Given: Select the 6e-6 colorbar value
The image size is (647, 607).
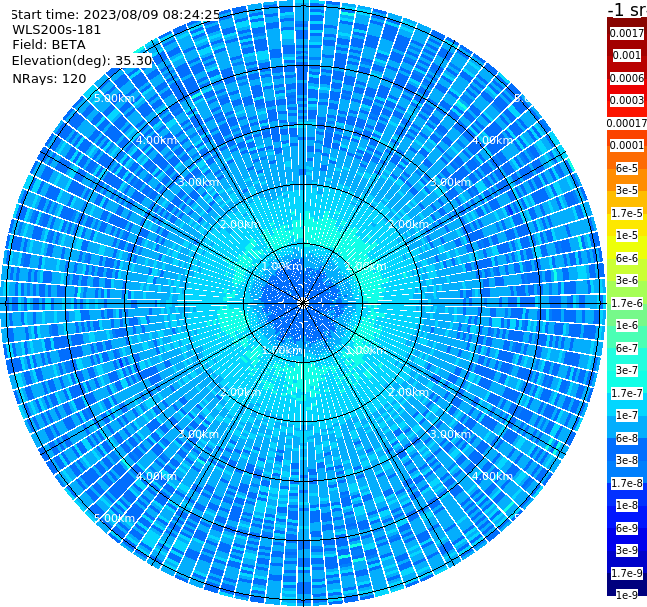Looking at the screenshot, I should 627,258.
